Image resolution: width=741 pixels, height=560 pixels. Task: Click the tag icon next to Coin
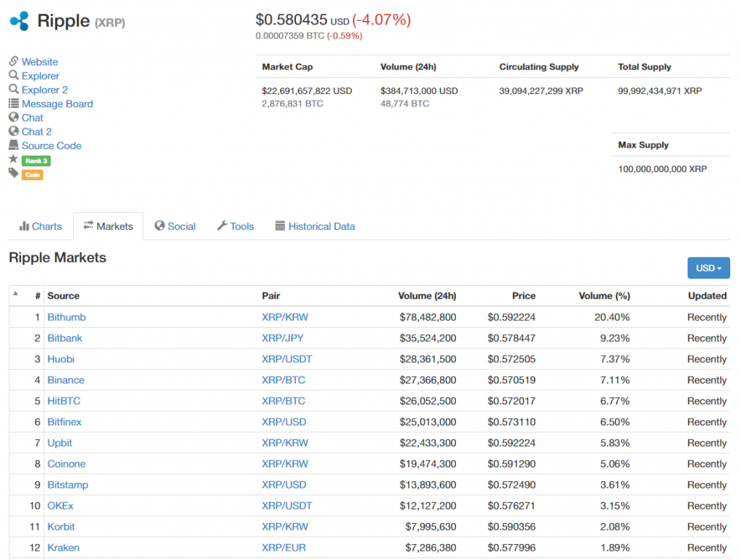click(14, 173)
